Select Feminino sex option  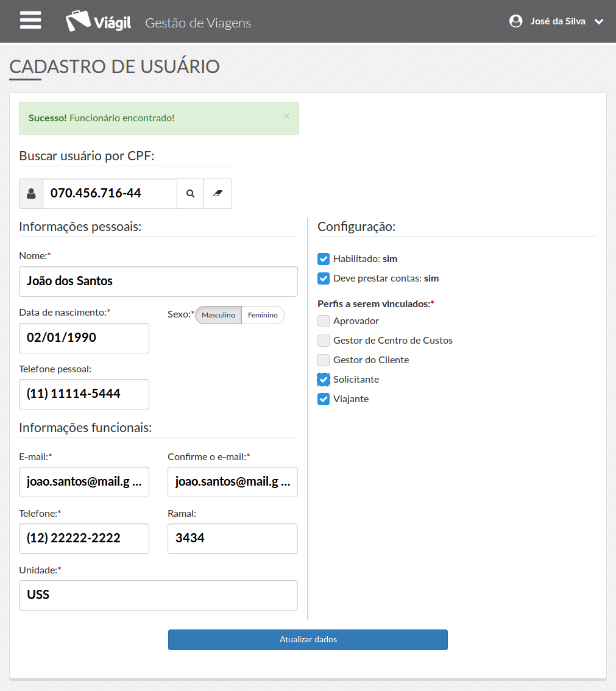(263, 315)
